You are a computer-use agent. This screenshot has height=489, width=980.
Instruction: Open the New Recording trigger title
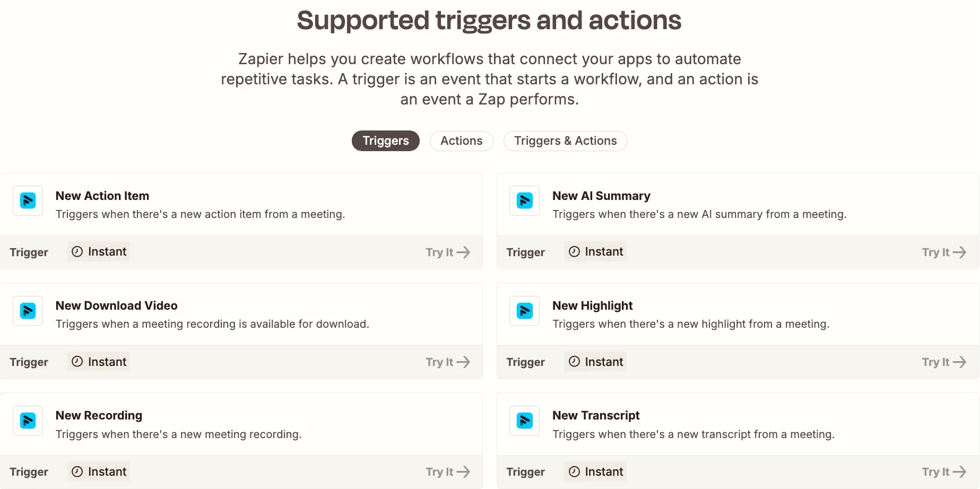99,415
